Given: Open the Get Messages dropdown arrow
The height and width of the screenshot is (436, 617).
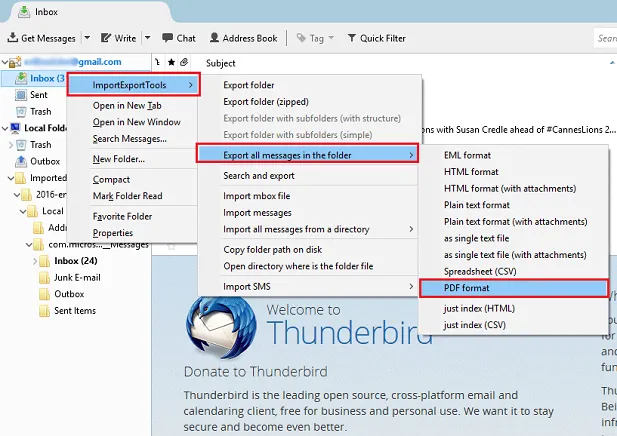Looking at the screenshot, I should point(87,38).
